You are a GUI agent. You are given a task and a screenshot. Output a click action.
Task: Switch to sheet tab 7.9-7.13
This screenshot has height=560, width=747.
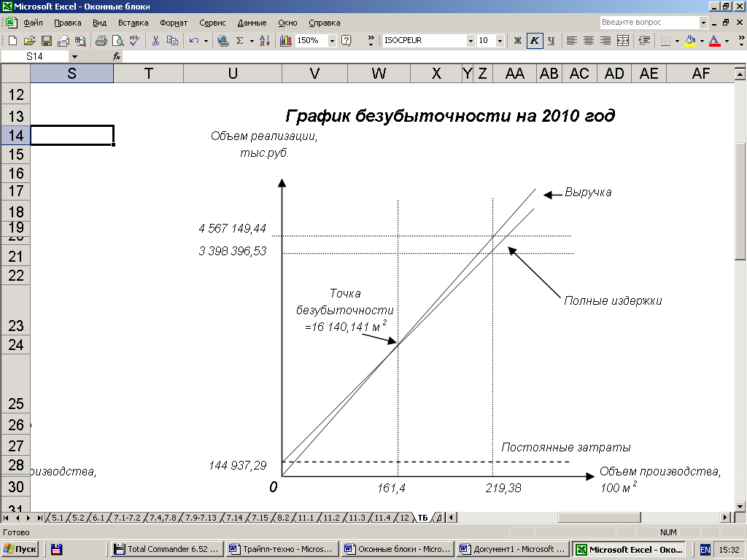click(201, 518)
